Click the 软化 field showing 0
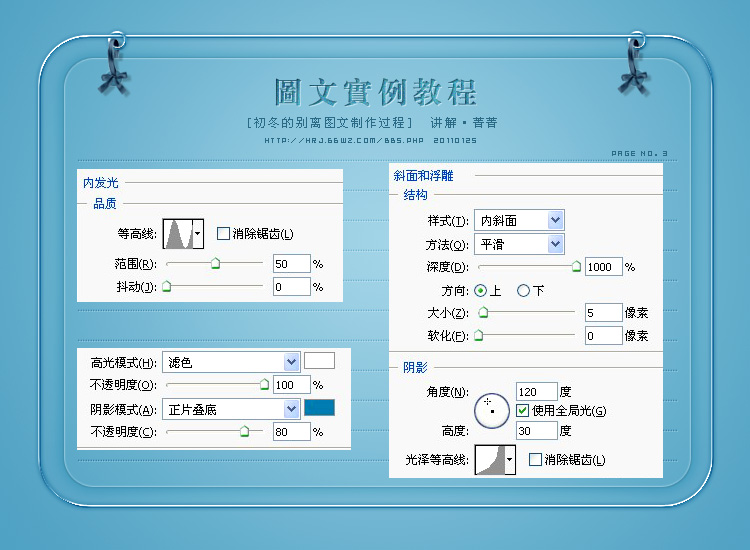750x550 pixels. pos(604,336)
